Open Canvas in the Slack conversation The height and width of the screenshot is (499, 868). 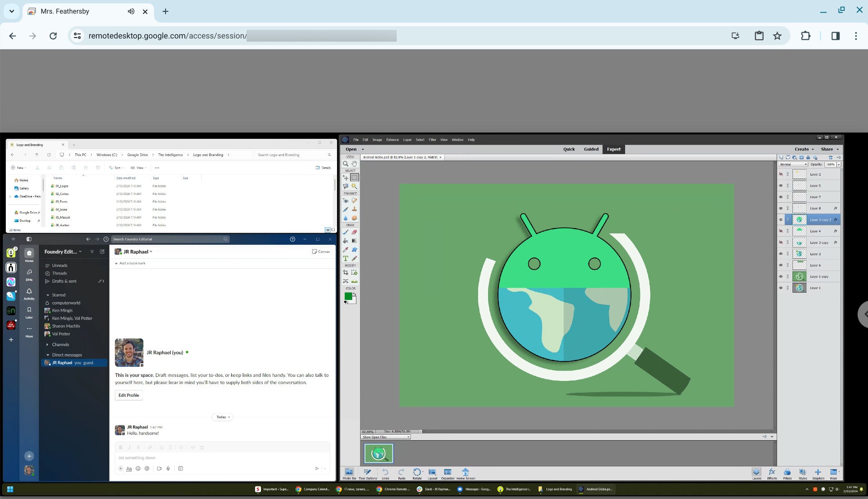pos(321,252)
